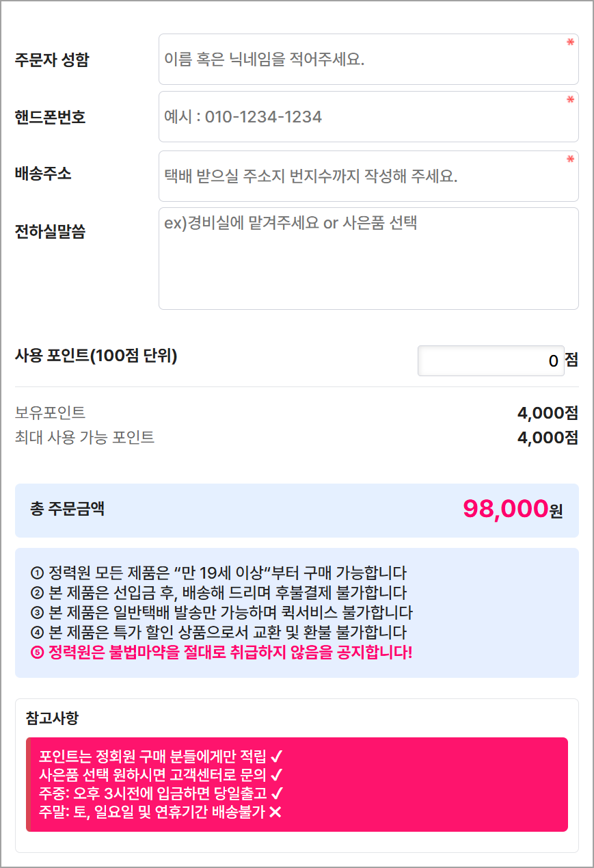Click the red asterisk on the phone field
This screenshot has height=868, width=594.
click(570, 100)
